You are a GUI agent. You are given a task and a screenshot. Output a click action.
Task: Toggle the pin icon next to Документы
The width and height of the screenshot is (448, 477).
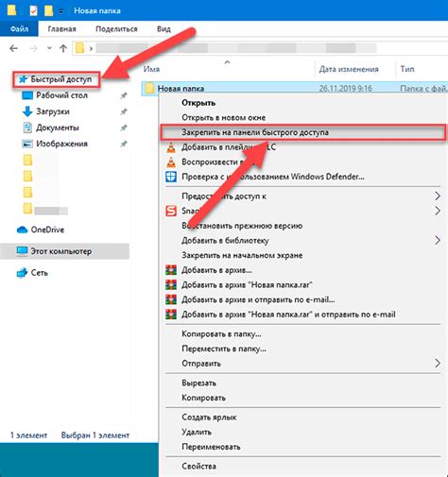[x=124, y=128]
